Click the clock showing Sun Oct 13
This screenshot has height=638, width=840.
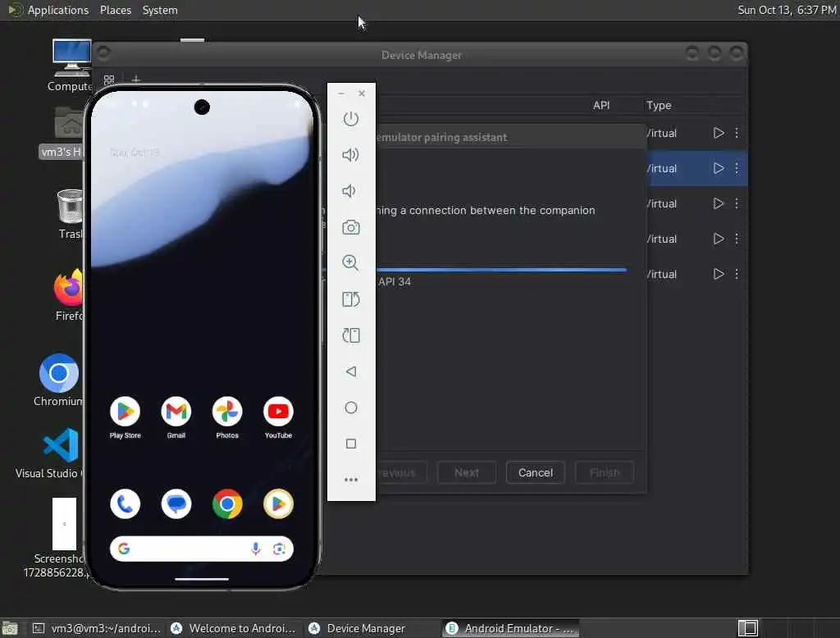tap(787, 10)
